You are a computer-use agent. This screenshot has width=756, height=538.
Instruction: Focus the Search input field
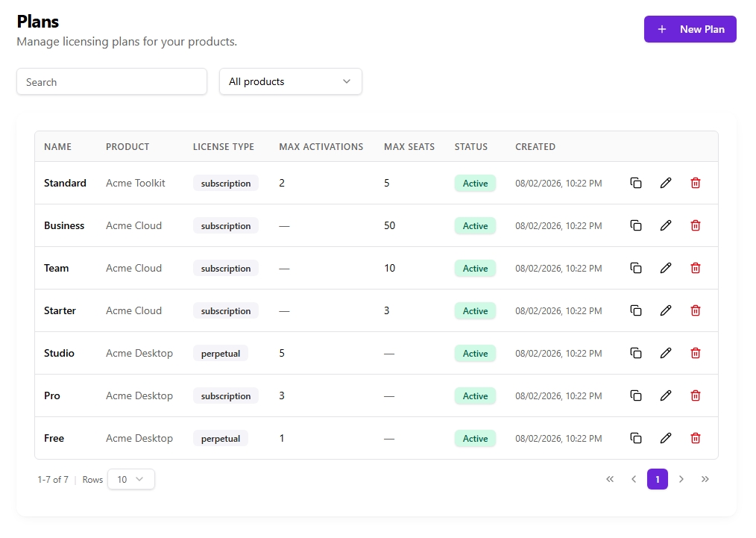(112, 81)
